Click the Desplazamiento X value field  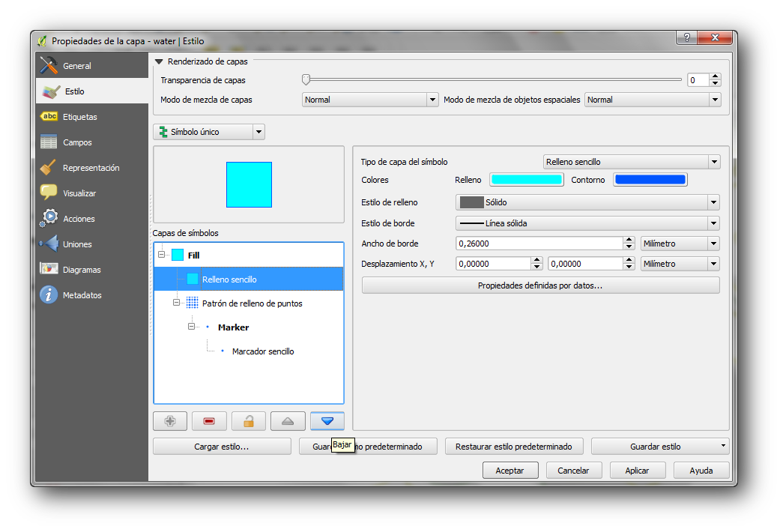[493, 264]
